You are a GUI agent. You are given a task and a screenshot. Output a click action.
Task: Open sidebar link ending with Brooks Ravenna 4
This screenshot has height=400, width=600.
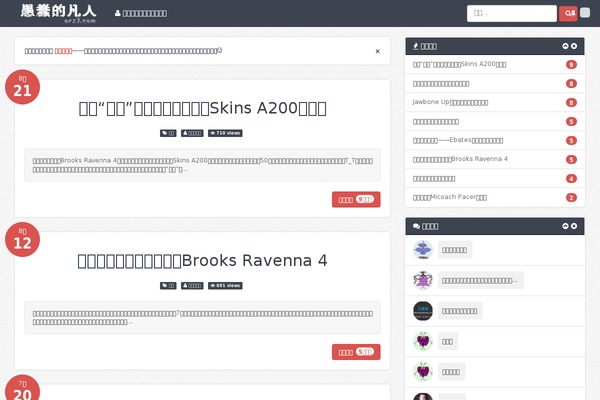click(x=460, y=159)
